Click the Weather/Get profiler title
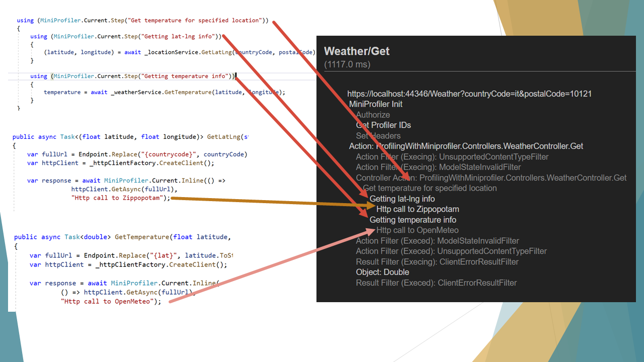Image resolution: width=644 pixels, height=362 pixels. point(357,51)
